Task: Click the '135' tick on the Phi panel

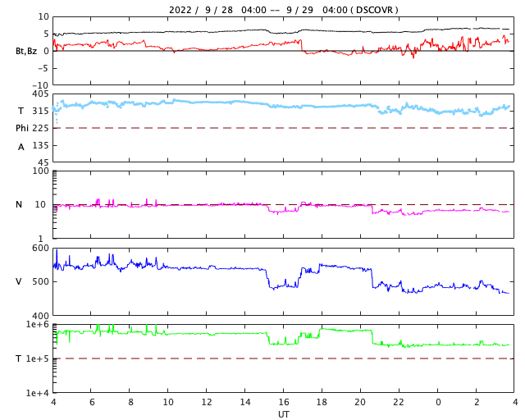Action: click(x=40, y=145)
